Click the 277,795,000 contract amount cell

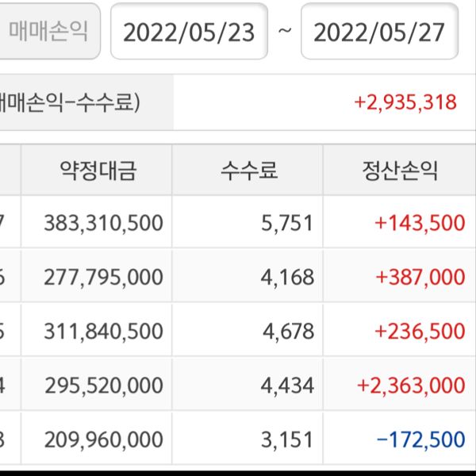(x=103, y=277)
